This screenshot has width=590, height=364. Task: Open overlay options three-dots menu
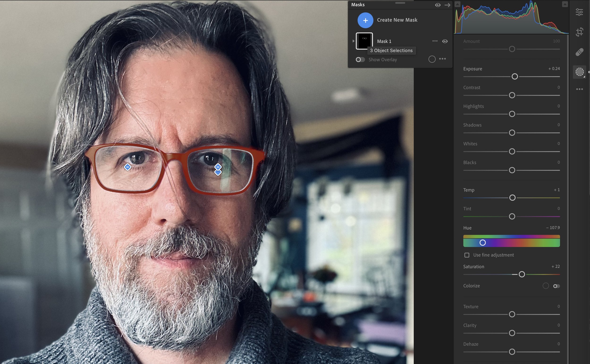443,59
